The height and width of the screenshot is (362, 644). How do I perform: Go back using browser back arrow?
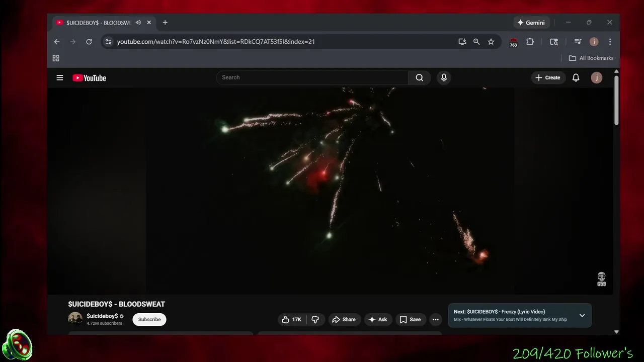(x=57, y=42)
